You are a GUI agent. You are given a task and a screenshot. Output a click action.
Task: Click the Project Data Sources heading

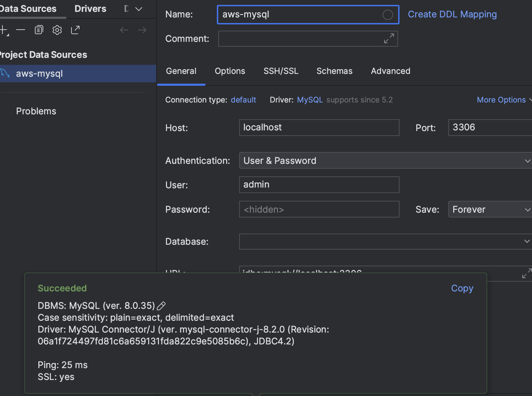point(43,55)
